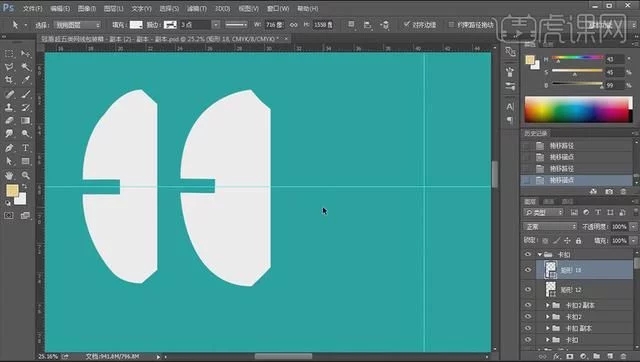Toggle the align edges checkbox
Image resolution: width=640 pixels, height=362 pixels.
tap(407, 24)
